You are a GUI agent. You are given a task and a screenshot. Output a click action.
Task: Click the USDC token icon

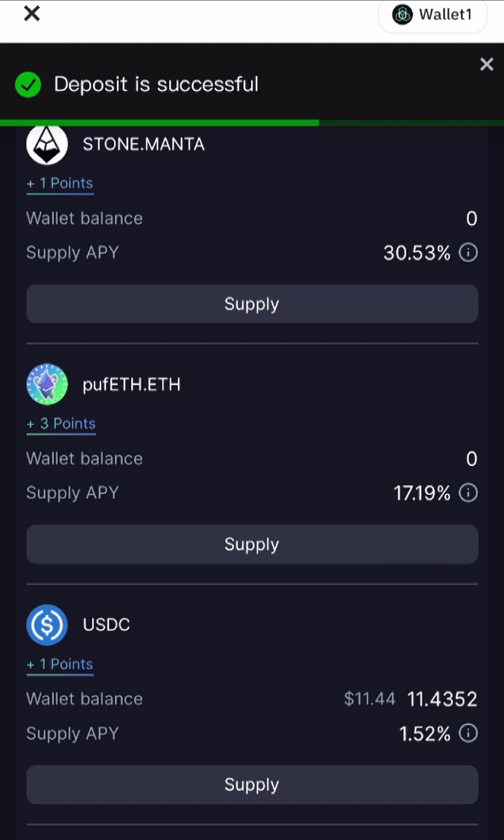tap(47, 625)
